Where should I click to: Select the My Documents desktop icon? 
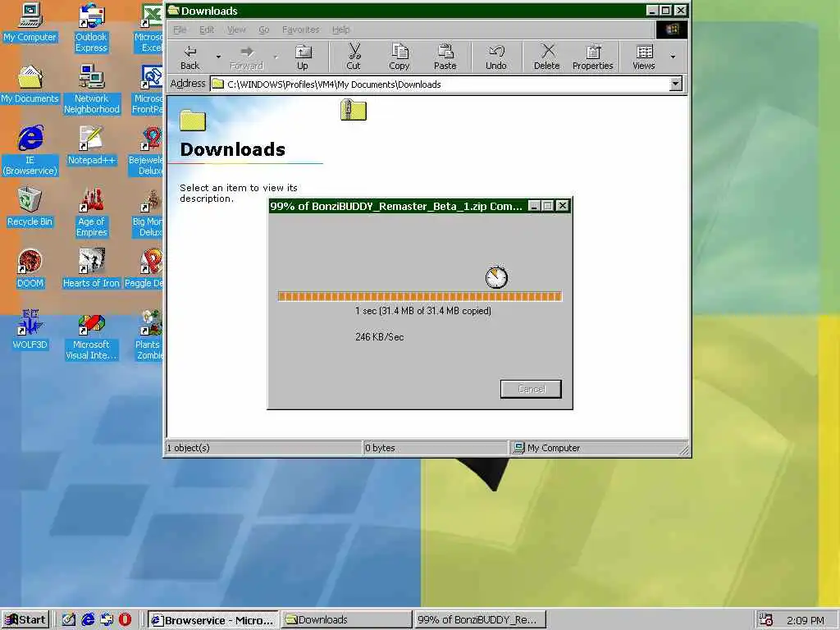pos(30,84)
